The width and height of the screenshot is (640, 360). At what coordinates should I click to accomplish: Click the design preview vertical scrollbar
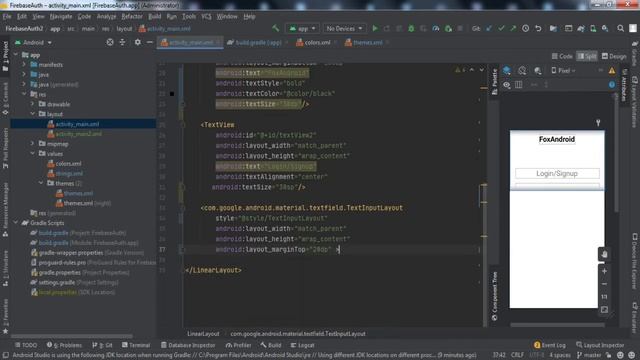[616, 153]
